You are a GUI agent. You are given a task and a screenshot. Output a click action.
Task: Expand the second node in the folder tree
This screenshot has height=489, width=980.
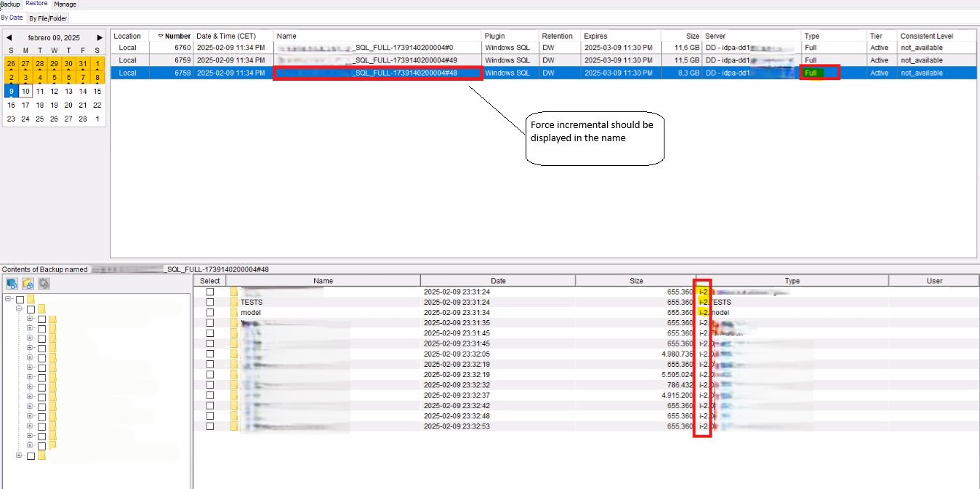[x=19, y=309]
